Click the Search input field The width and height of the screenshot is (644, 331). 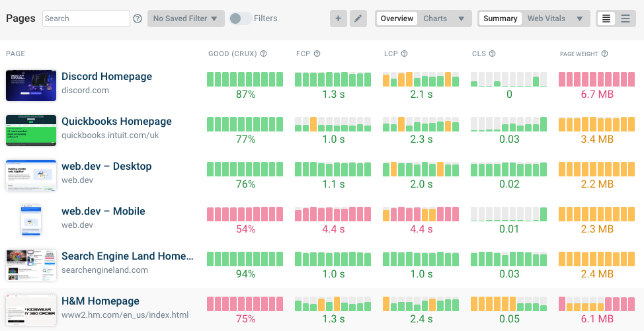pyautogui.click(x=86, y=18)
